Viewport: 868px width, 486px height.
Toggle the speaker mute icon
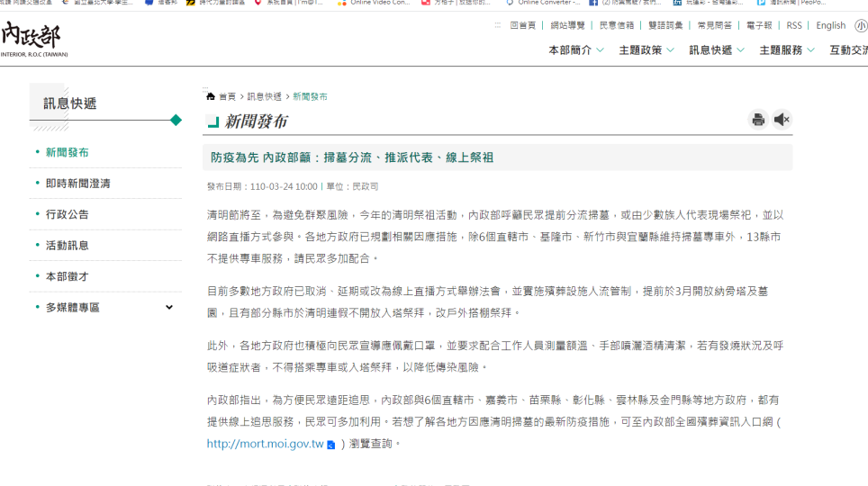[x=782, y=120]
